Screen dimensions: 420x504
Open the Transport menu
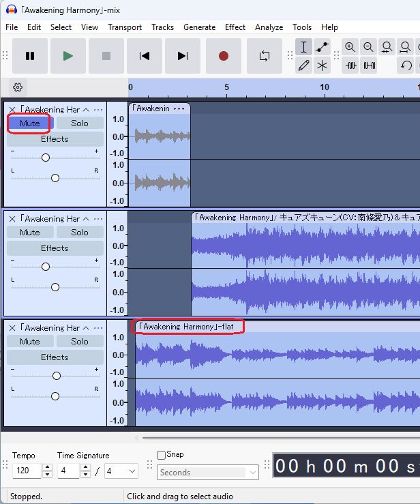pos(125,27)
